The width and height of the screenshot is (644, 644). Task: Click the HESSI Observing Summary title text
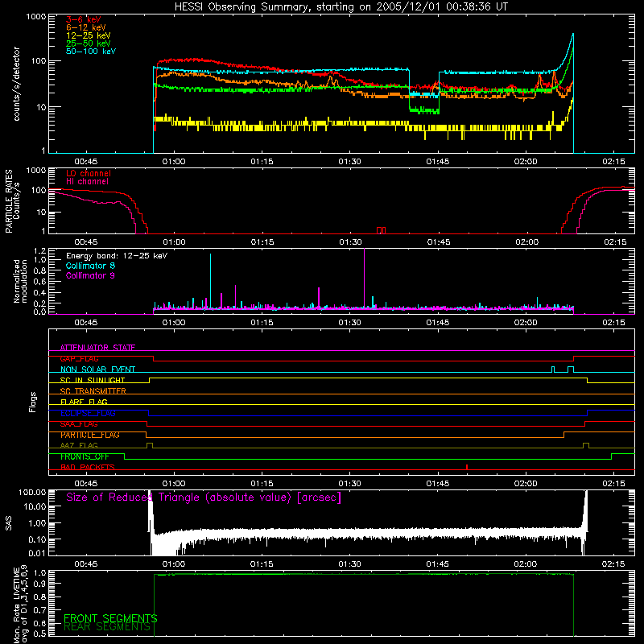pos(341,7)
